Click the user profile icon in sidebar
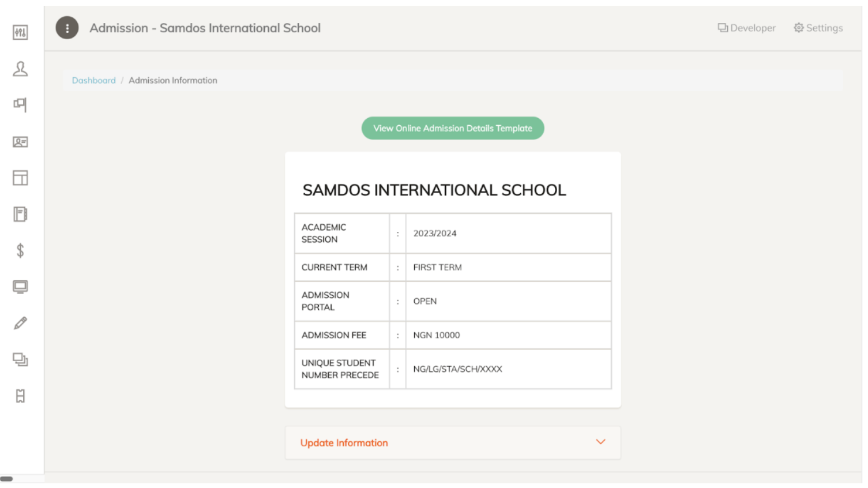This screenshot has width=868, height=488. click(x=20, y=69)
